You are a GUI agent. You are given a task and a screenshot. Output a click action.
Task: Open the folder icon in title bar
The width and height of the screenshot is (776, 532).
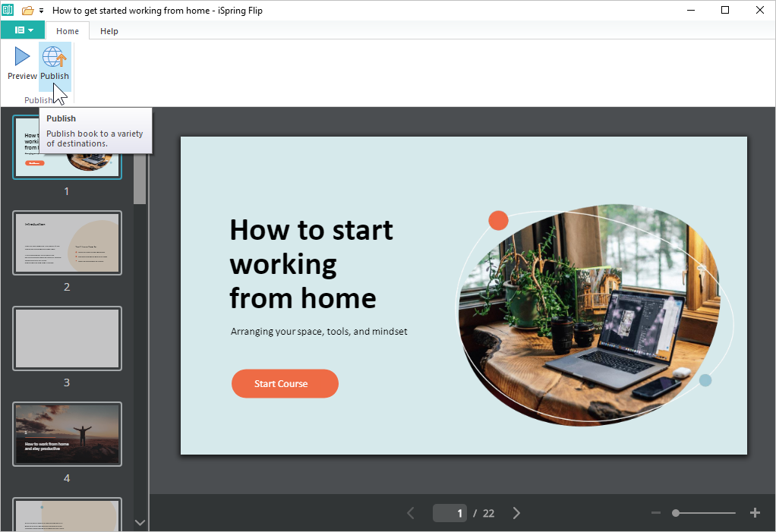pos(28,11)
